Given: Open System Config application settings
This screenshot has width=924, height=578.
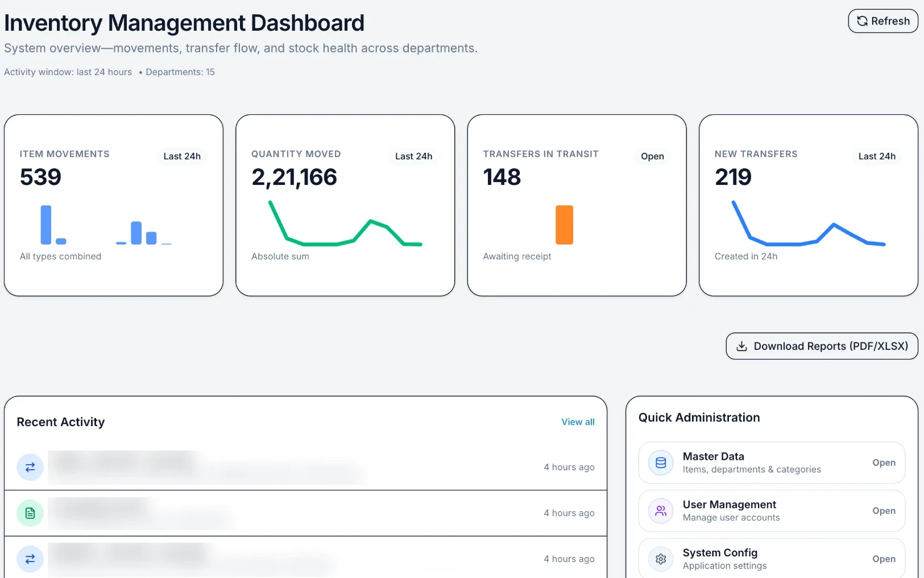Looking at the screenshot, I should pos(772,559).
